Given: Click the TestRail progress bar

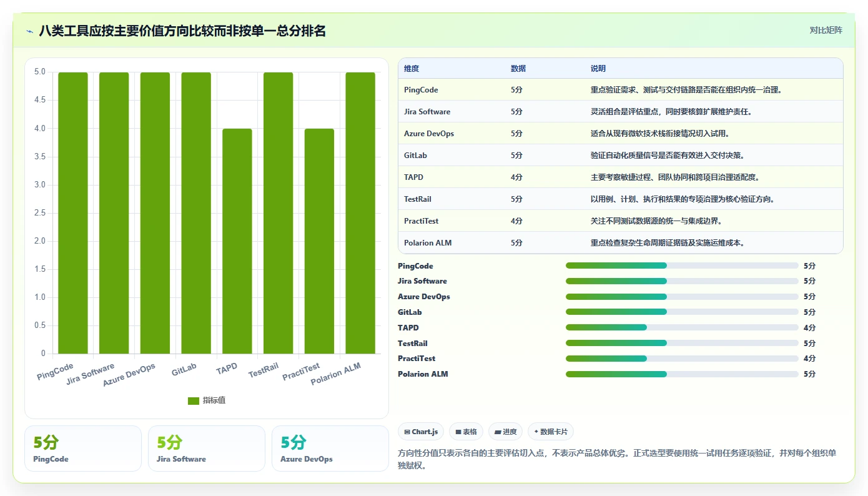Looking at the screenshot, I should pos(682,343).
